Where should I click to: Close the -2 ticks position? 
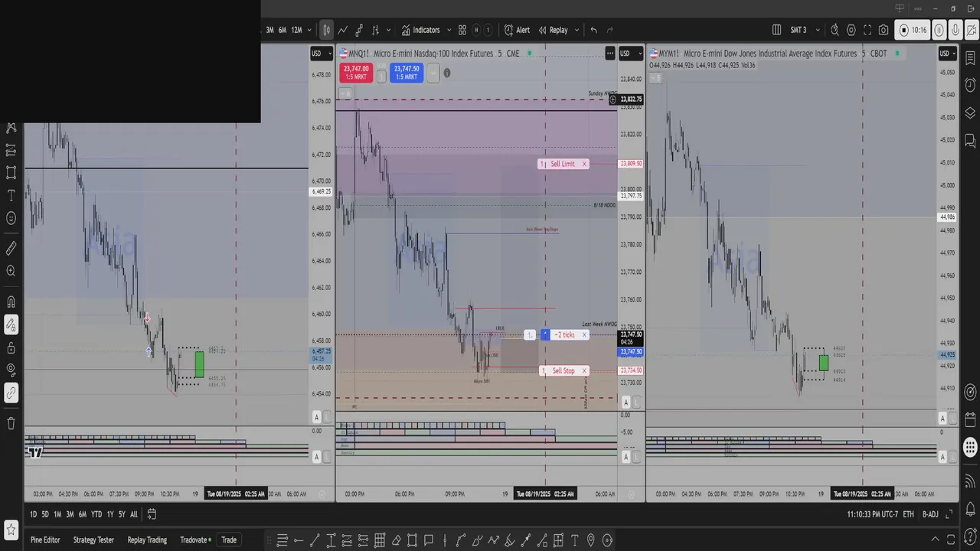pos(584,334)
